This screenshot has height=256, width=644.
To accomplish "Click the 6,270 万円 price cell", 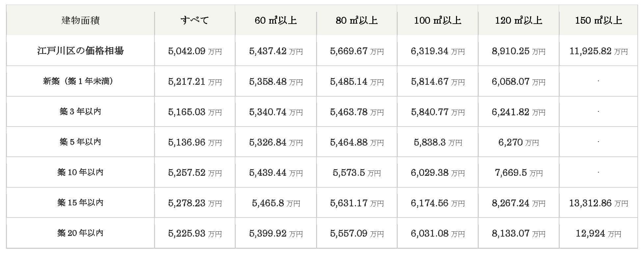I will [x=519, y=142].
